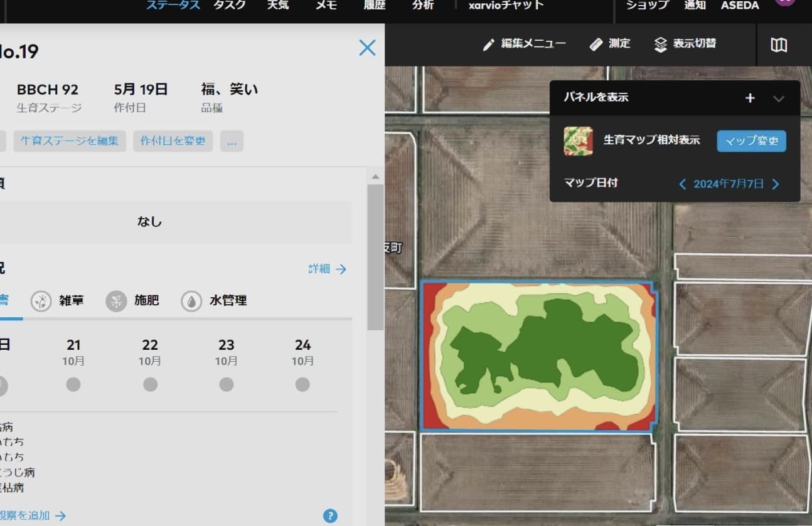The height and width of the screenshot is (526, 812).
Task: Open the map book icon
Action: click(779, 45)
